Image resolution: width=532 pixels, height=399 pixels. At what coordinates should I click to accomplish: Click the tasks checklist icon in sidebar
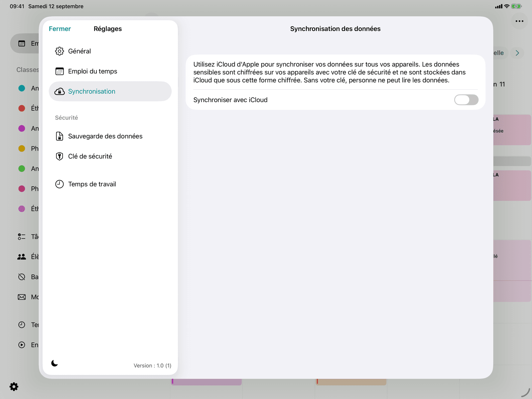(22, 237)
